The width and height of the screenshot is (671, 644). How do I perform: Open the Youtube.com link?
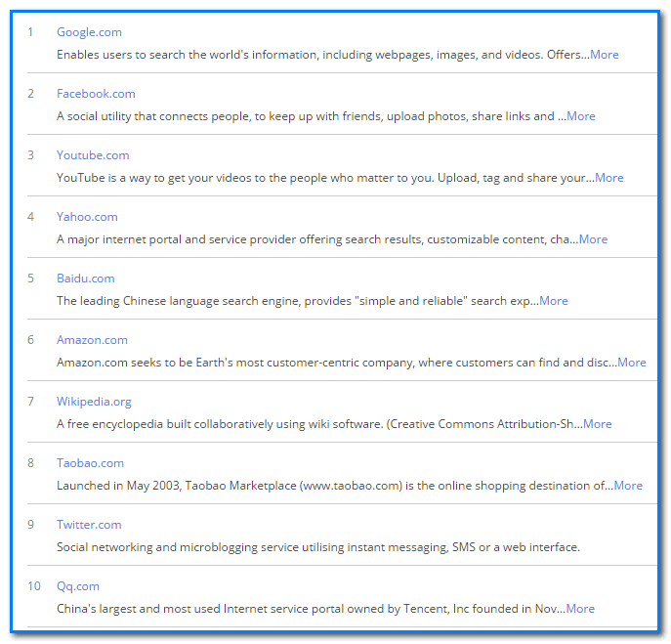coord(93,155)
